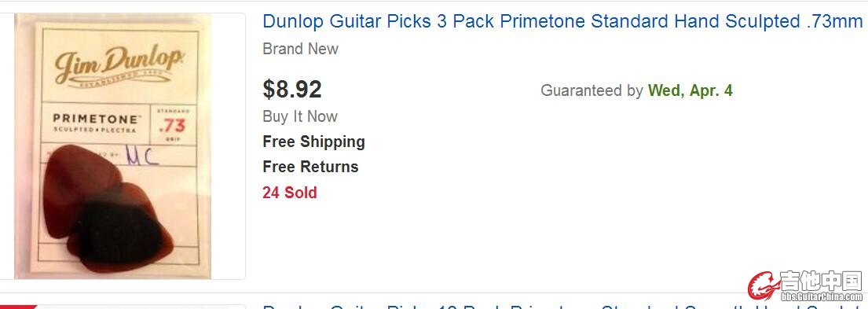This screenshot has width=868, height=309.
Task: Click the Free Shipping label
Action: 314,142
